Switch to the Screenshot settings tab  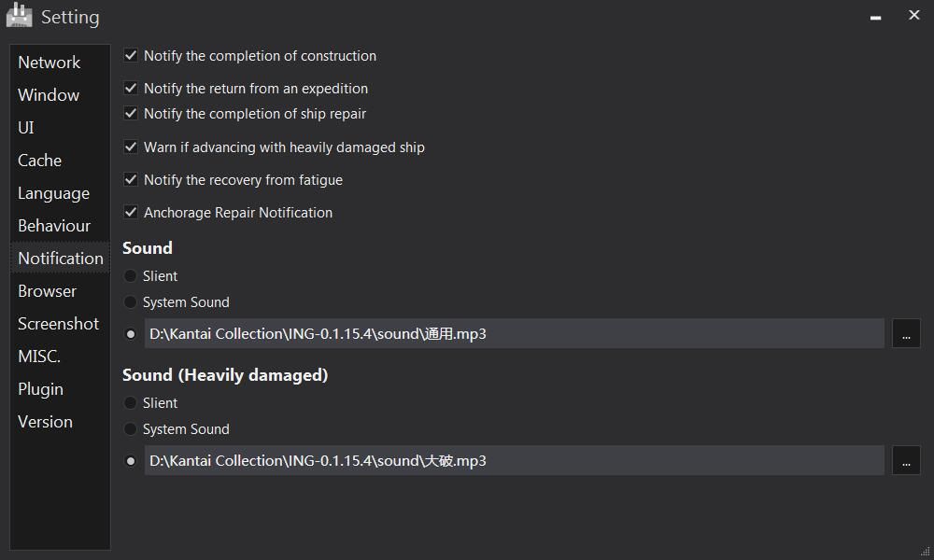coord(60,324)
